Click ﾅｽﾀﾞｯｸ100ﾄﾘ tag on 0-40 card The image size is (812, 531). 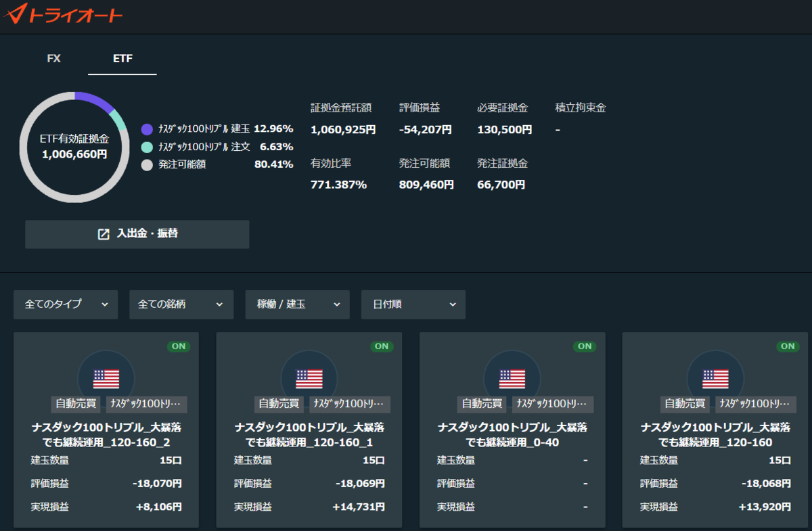pyautogui.click(x=553, y=404)
